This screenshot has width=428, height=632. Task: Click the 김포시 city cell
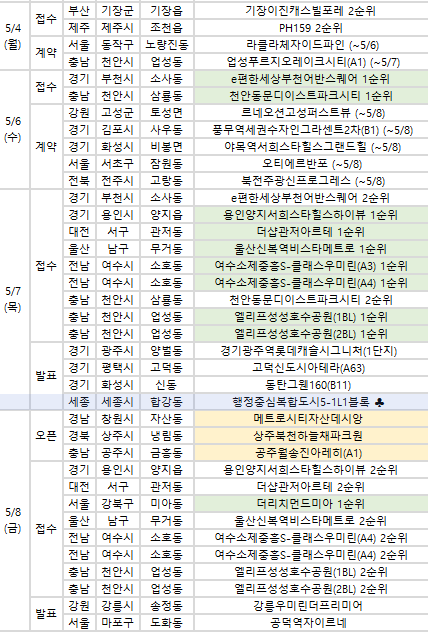tap(117, 130)
